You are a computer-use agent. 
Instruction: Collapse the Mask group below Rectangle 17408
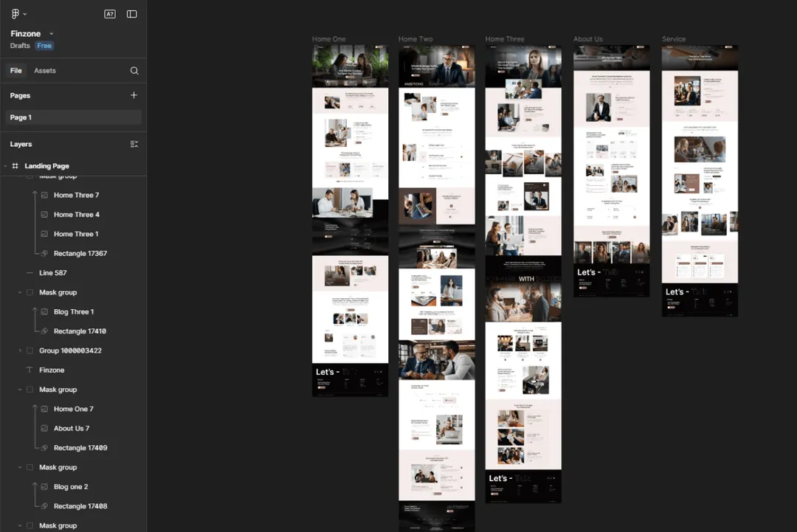tap(20, 526)
